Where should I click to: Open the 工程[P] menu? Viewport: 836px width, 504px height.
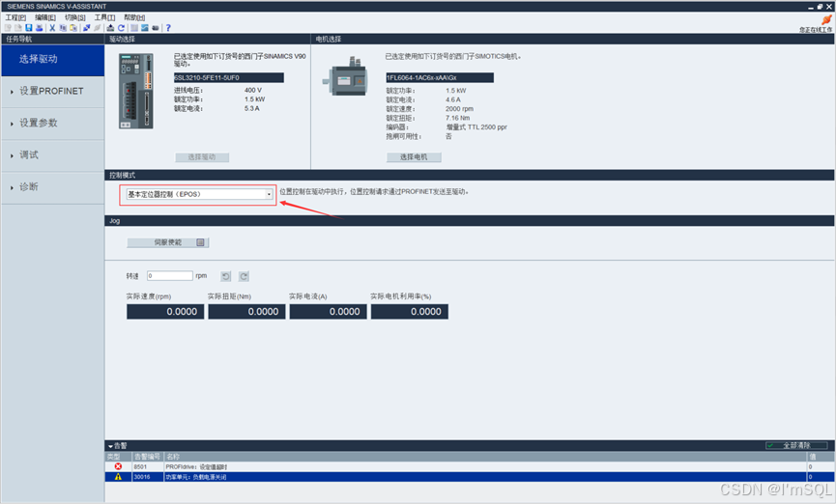(x=15, y=17)
